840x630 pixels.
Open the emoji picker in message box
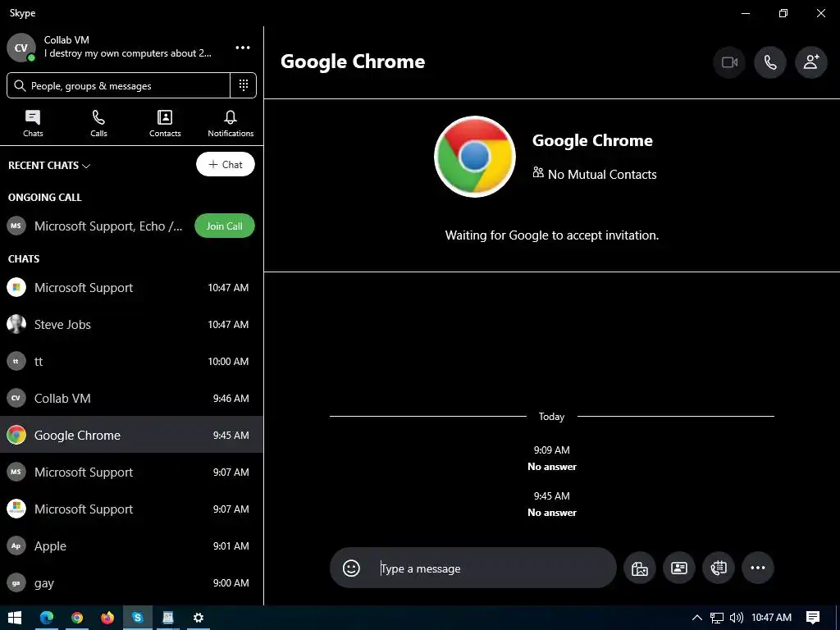tap(351, 568)
